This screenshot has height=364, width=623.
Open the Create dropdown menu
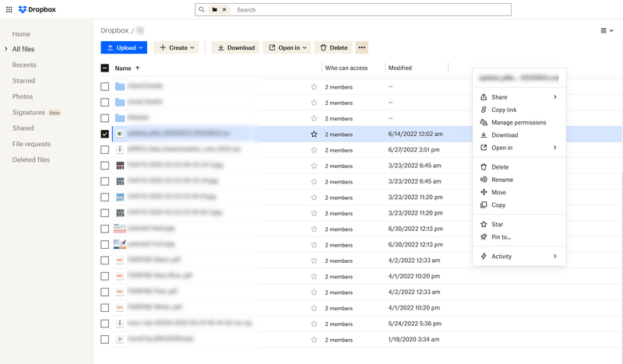(178, 47)
